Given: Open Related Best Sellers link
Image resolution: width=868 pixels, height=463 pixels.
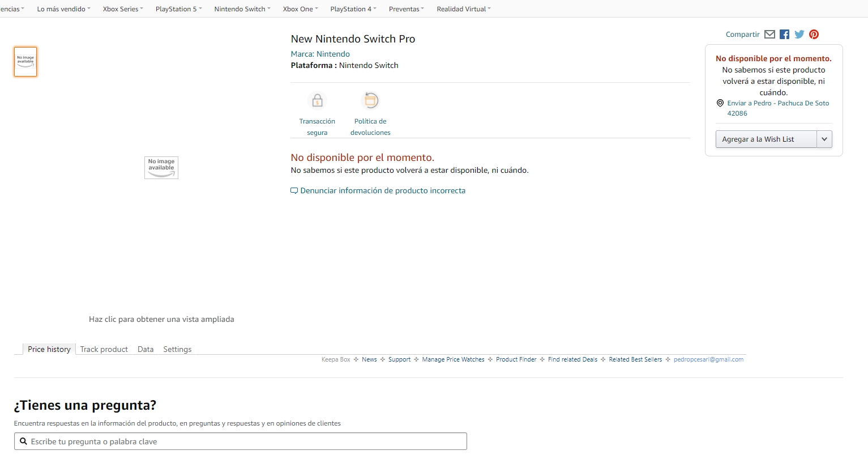Looking at the screenshot, I should point(635,359).
